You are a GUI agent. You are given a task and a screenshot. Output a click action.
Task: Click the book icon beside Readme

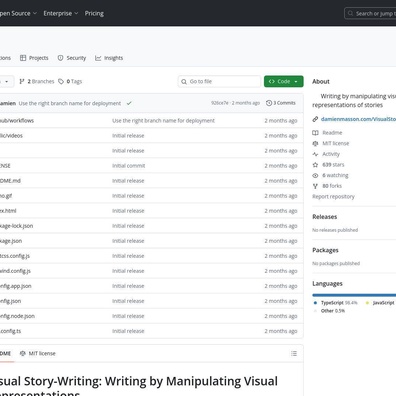(x=315, y=133)
